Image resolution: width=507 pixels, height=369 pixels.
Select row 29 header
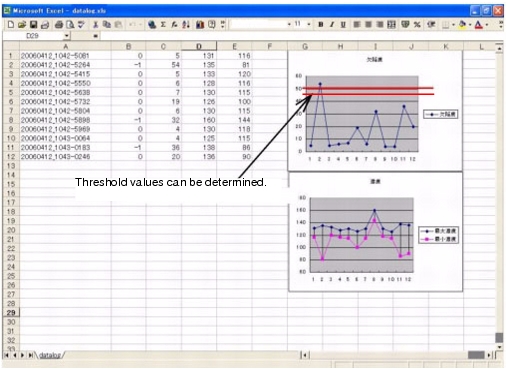point(11,313)
